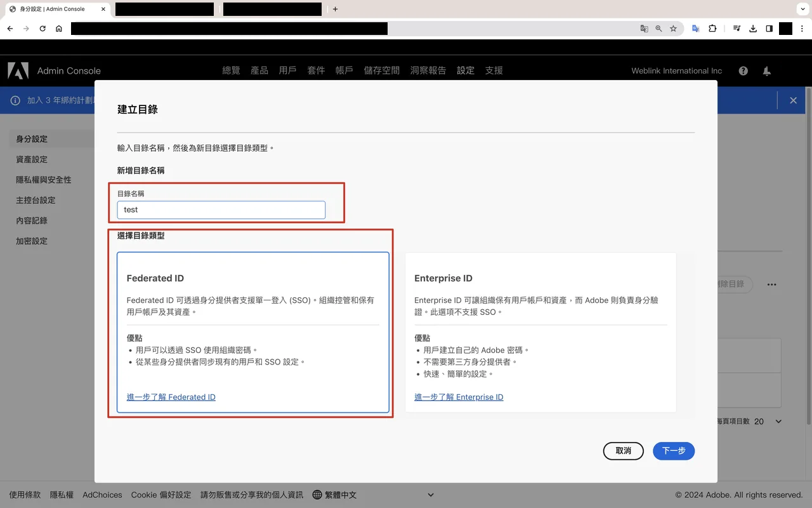
Task: Open the 產品 menu in the top navigation
Action: tap(259, 70)
